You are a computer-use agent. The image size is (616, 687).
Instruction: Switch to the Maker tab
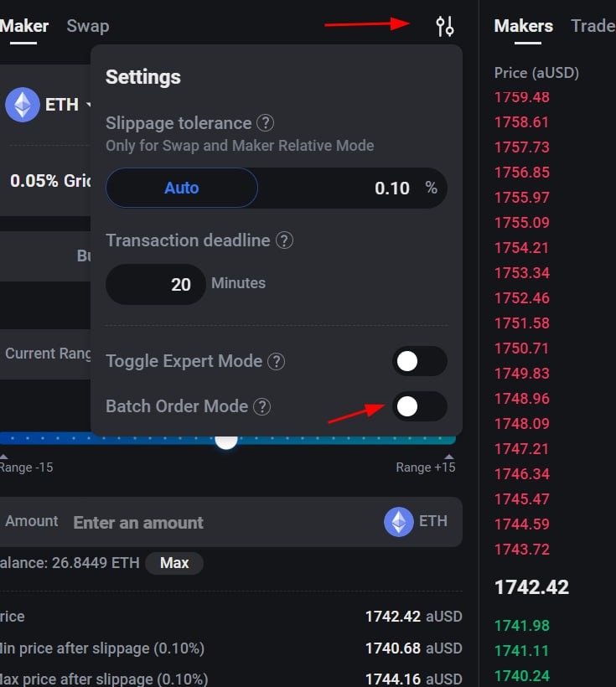23,26
